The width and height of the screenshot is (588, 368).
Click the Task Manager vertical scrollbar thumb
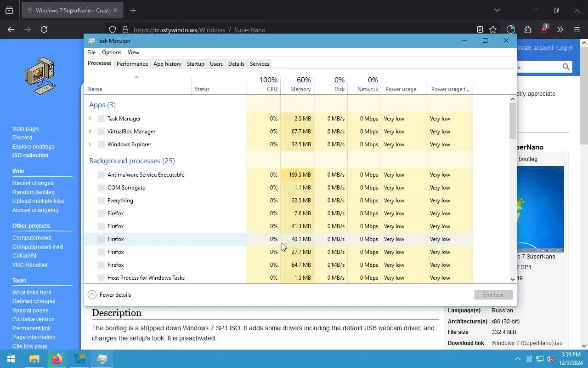pyautogui.click(x=513, y=121)
